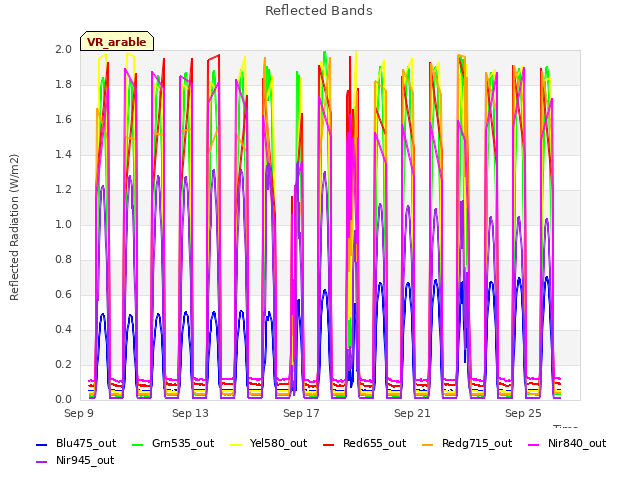Click the Sep 21 x-axis tick label
The width and height of the screenshot is (640, 480).
pyautogui.click(x=412, y=413)
